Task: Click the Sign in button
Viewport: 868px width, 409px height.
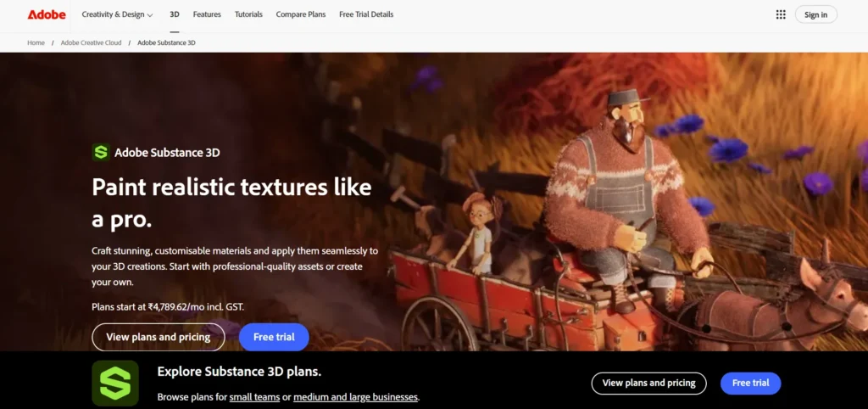Action: click(x=816, y=14)
